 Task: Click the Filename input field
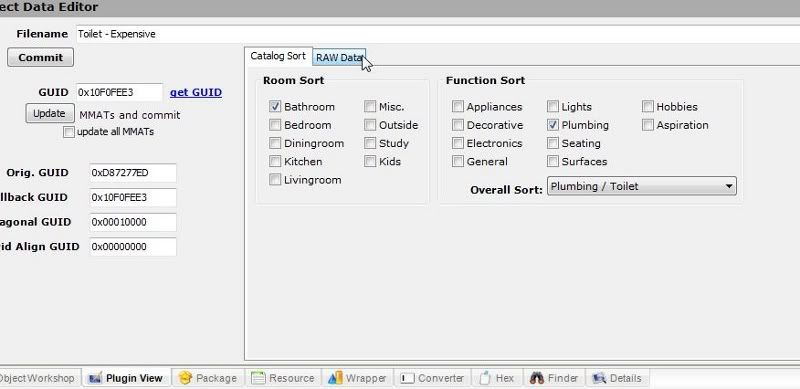(438, 34)
